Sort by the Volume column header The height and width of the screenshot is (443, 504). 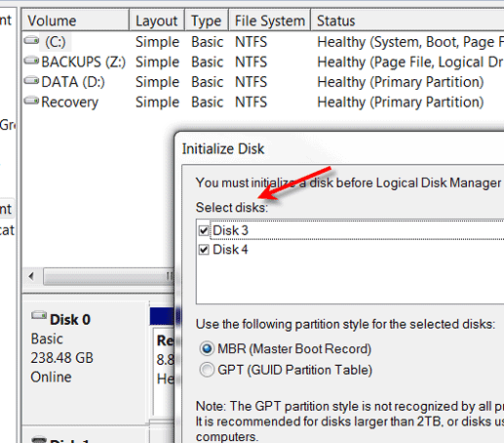(75, 20)
